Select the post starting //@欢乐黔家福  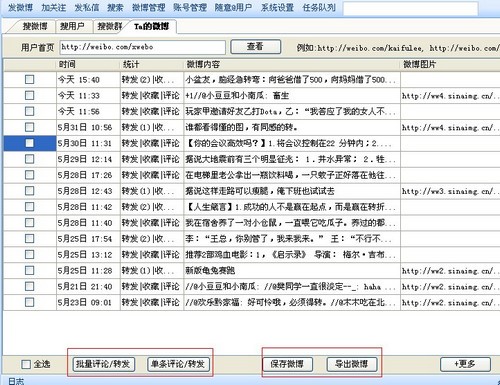coord(292,303)
